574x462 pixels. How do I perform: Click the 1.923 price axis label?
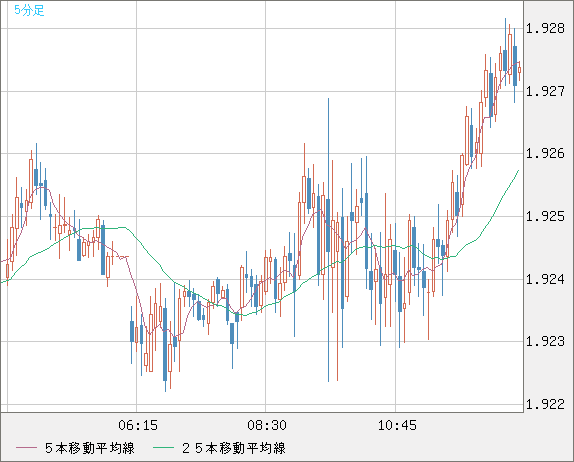[x=545, y=342]
